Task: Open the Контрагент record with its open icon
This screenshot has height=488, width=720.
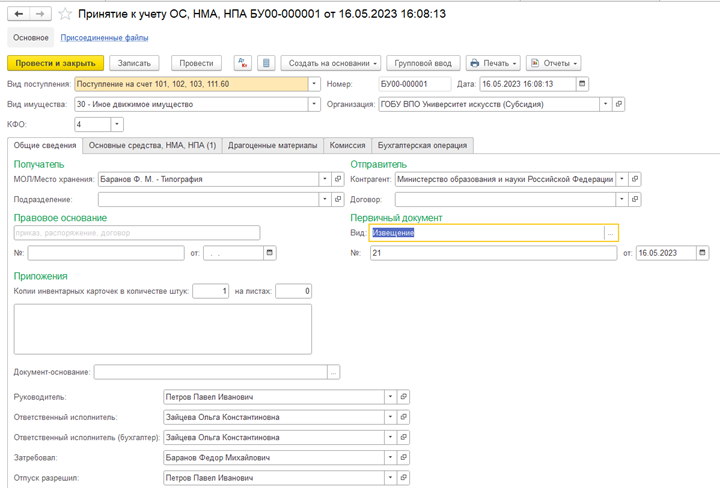Action: [635, 179]
